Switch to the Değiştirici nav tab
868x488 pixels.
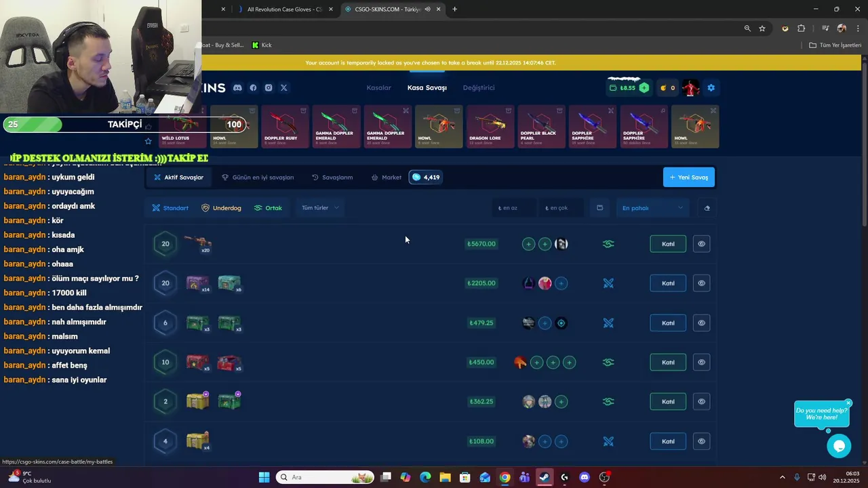[479, 87]
